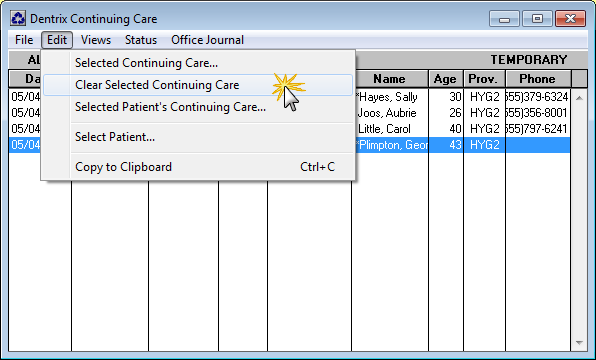Choose Clear Selected Continuing Care
Viewport: 596px width, 360px height.
(198, 85)
